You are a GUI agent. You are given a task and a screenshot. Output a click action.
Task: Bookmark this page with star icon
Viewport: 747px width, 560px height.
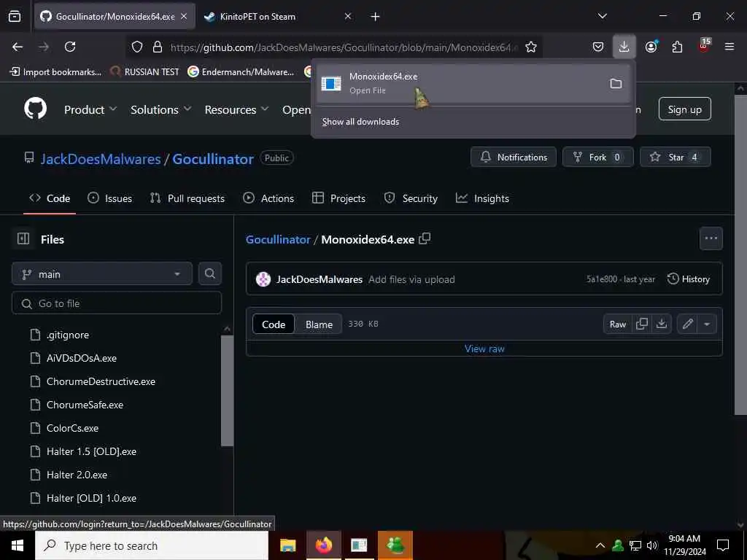coord(531,47)
